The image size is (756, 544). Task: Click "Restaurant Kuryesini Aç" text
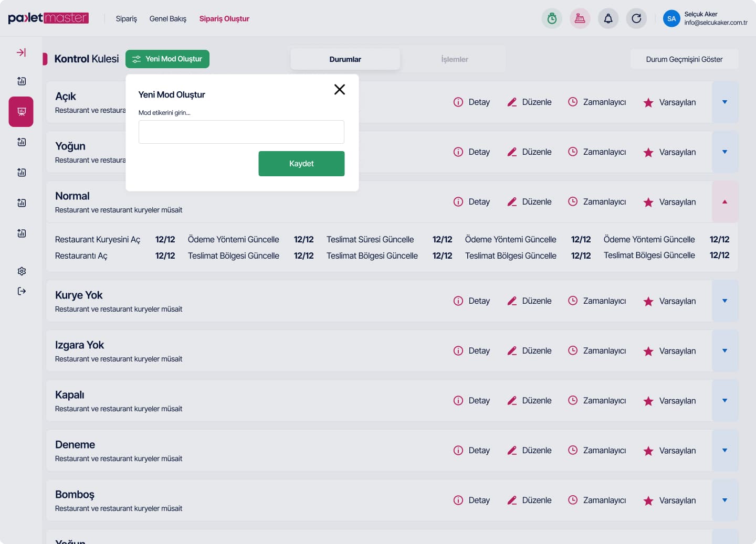98,239
